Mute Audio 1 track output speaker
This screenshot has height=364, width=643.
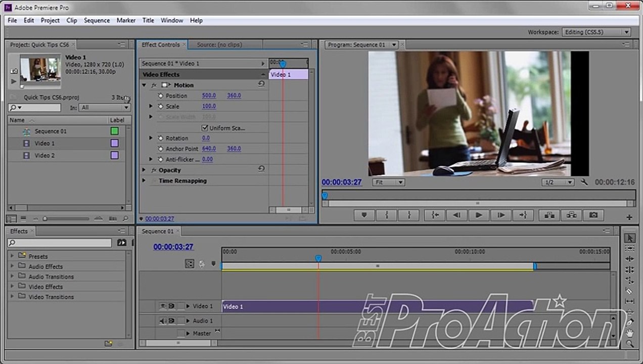pyautogui.click(x=163, y=321)
